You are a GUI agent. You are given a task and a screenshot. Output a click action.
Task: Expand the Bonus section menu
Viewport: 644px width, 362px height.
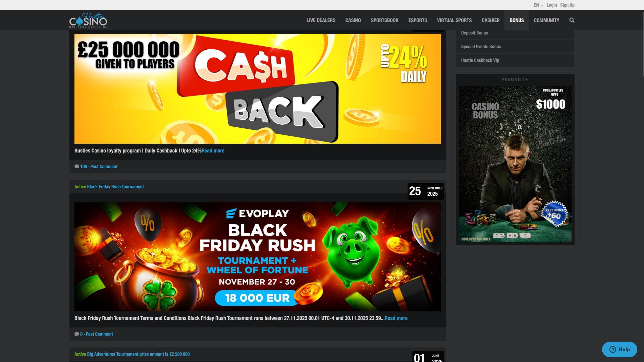517,20
